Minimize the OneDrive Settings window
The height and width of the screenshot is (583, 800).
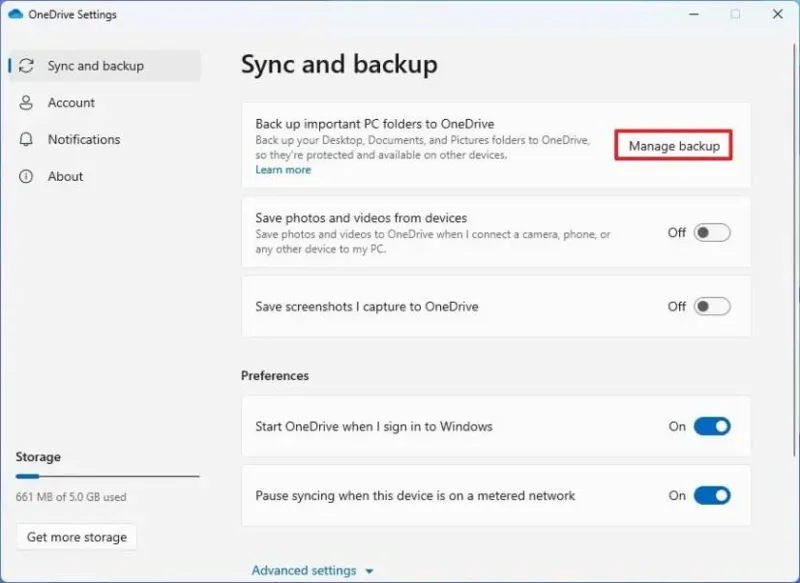coord(694,14)
